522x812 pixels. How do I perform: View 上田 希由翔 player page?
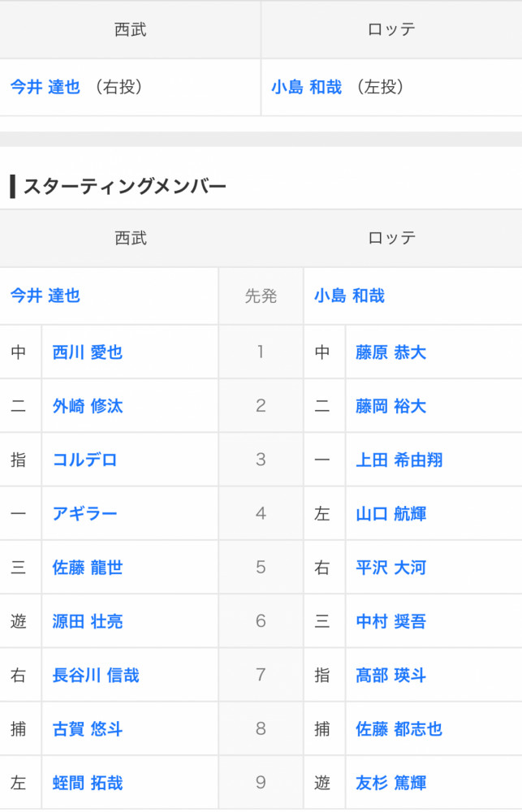(399, 460)
